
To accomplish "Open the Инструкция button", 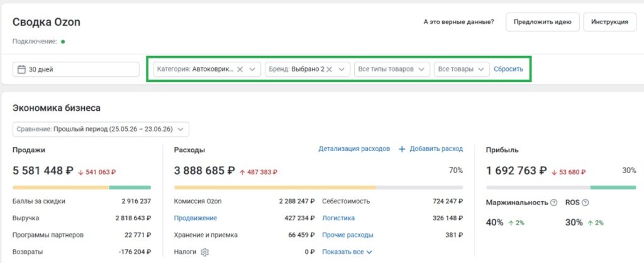I will click(609, 22).
